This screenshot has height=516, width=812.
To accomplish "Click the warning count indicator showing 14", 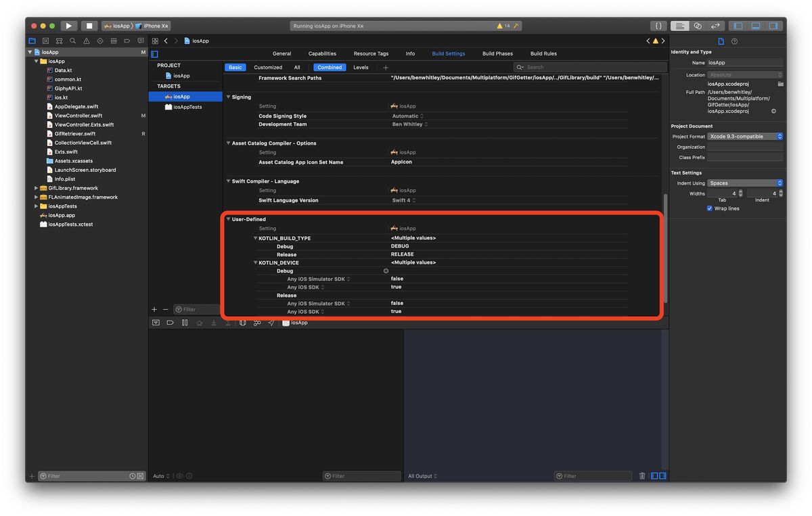I will point(503,26).
